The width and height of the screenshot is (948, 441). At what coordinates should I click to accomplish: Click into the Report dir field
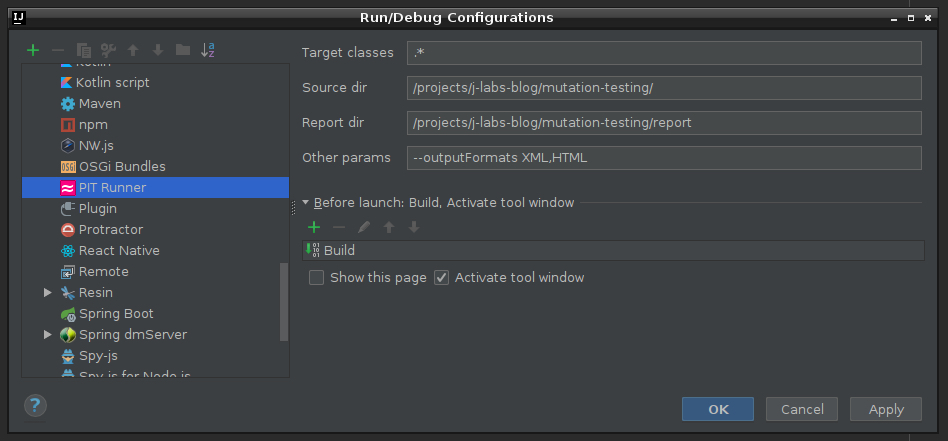664,123
